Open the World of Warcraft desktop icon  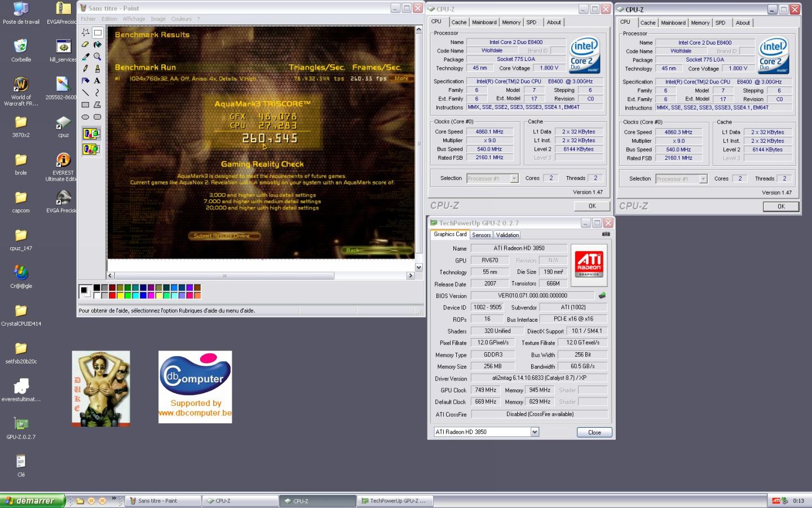coord(21,91)
